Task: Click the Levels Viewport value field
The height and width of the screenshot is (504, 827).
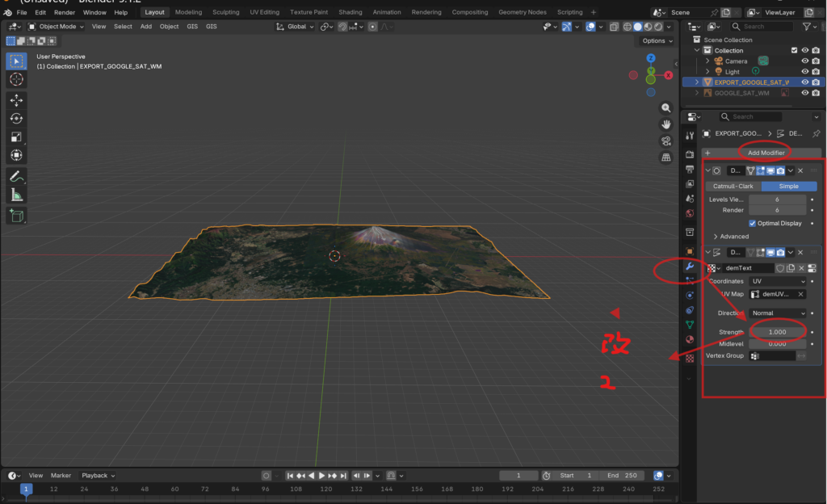Action: pyautogui.click(x=778, y=199)
